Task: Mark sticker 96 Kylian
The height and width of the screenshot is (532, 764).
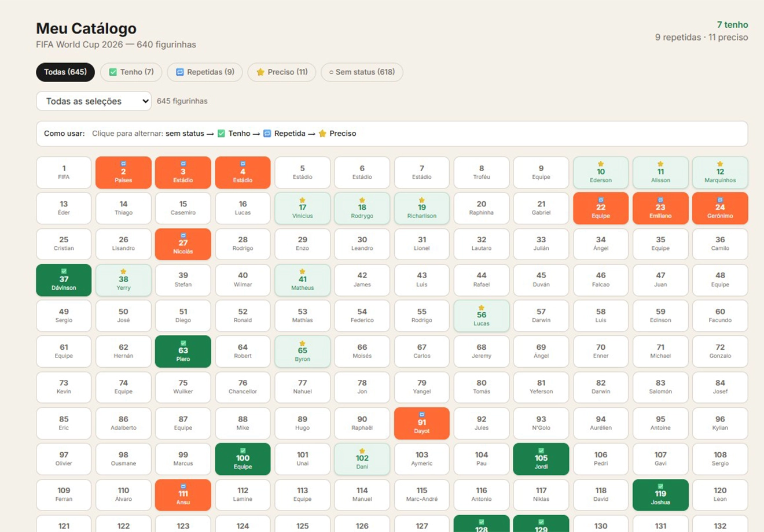Action: (720, 423)
